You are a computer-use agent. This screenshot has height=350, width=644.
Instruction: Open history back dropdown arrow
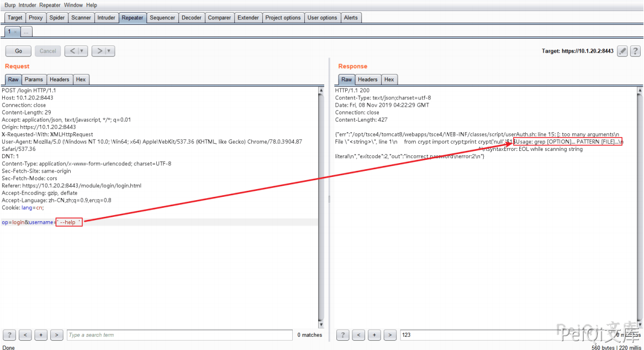(82, 51)
